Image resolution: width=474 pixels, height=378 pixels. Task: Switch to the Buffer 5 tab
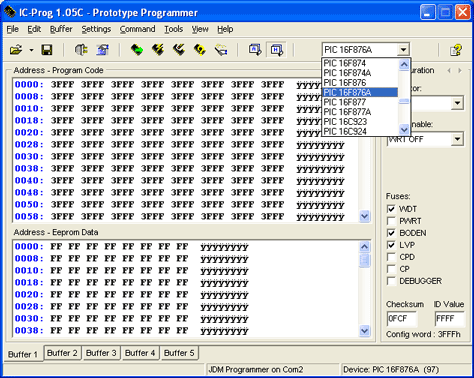click(179, 353)
